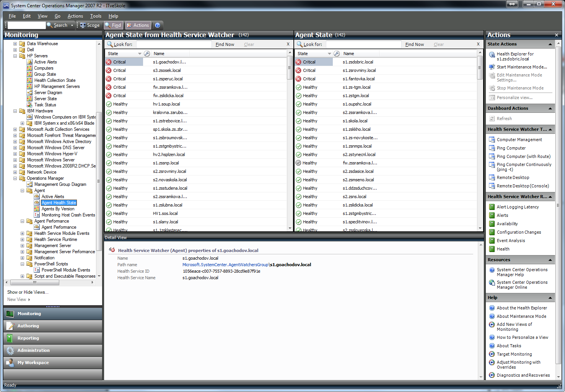Open the Help menu
565x392 pixels.
113,16
